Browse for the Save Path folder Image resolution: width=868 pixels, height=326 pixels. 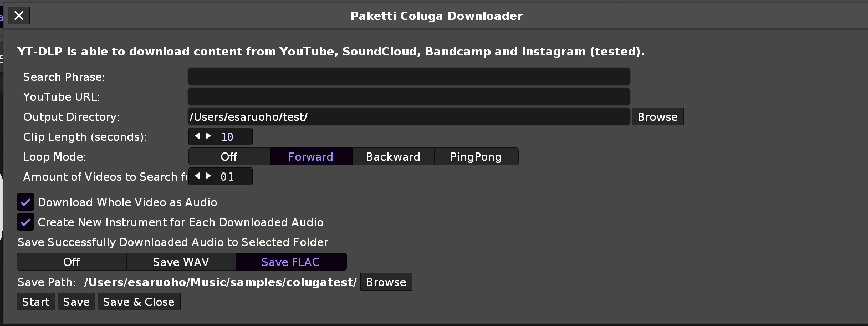coord(386,282)
